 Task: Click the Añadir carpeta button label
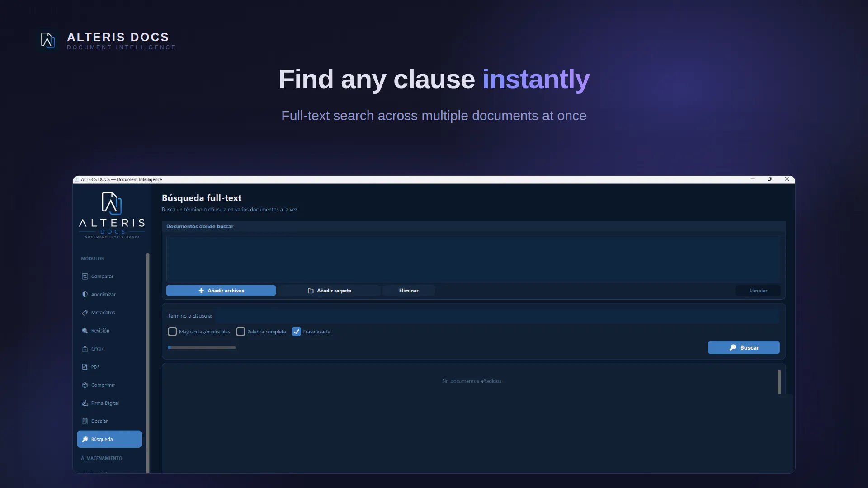coord(334,291)
